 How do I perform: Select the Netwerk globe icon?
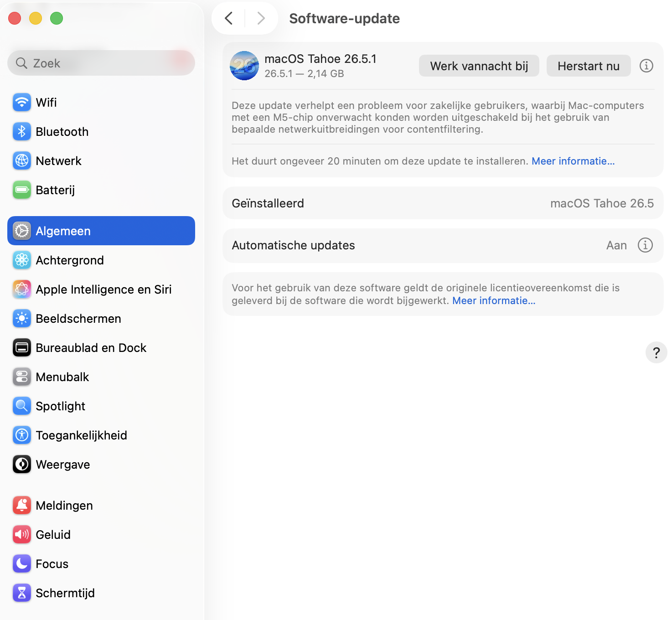(22, 160)
